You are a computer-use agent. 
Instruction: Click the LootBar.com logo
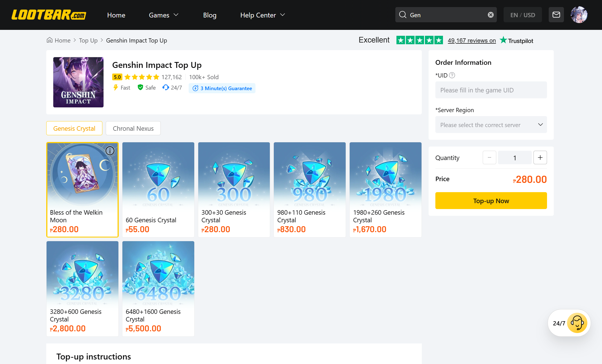49,15
